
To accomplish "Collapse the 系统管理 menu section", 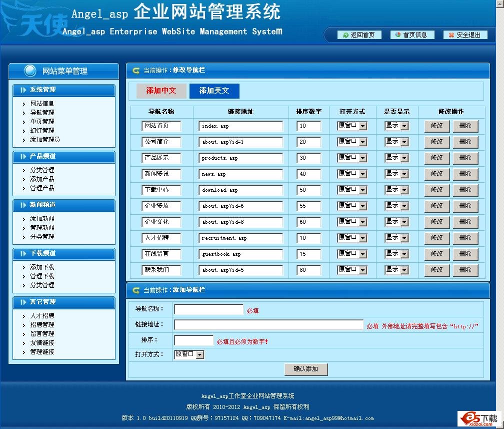I will click(x=63, y=90).
